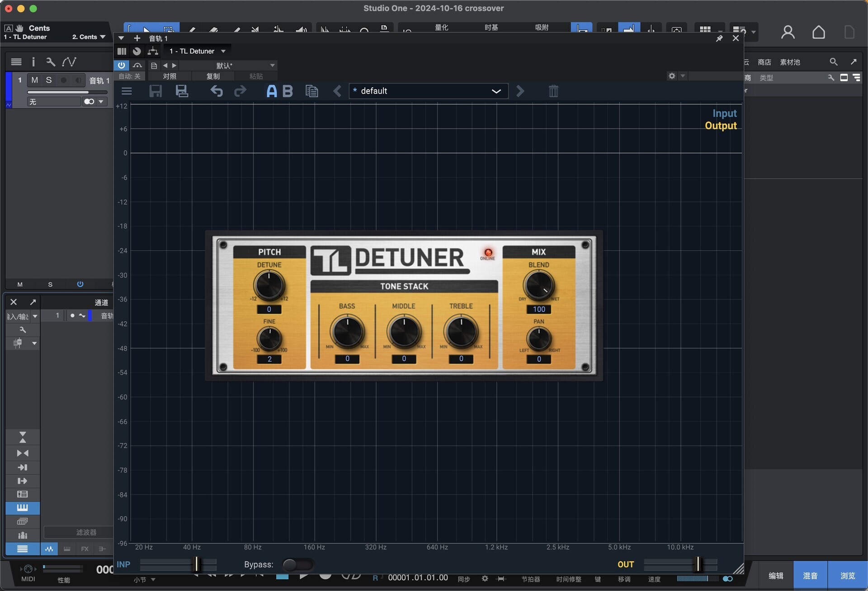Mute track 音轨 1 with M
Screen dimensions: 868x591
(35, 80)
